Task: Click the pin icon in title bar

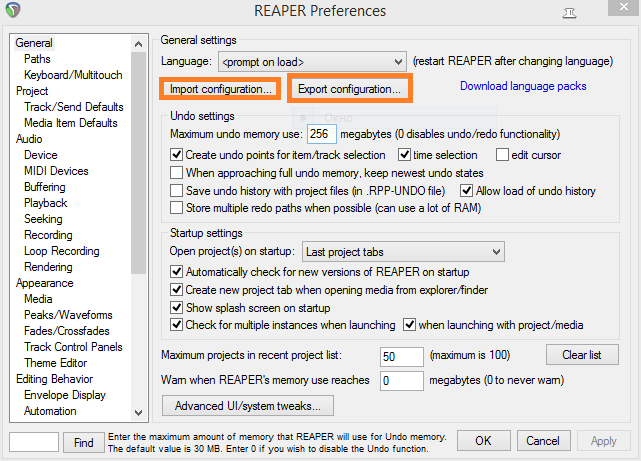Action: [x=597, y=12]
